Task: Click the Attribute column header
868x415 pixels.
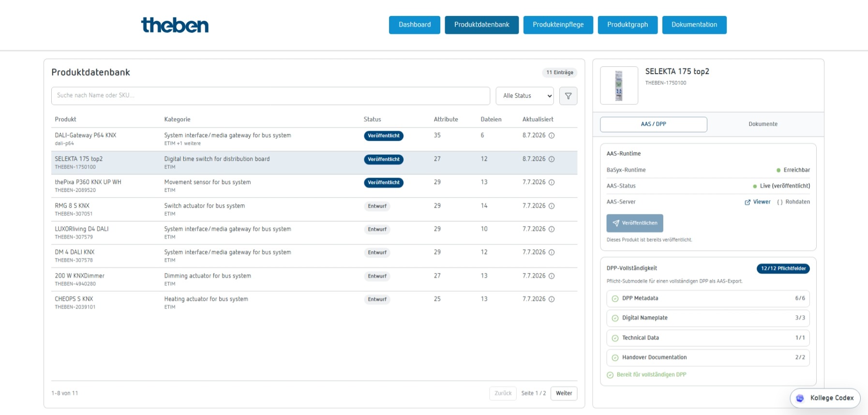Action: coord(446,120)
